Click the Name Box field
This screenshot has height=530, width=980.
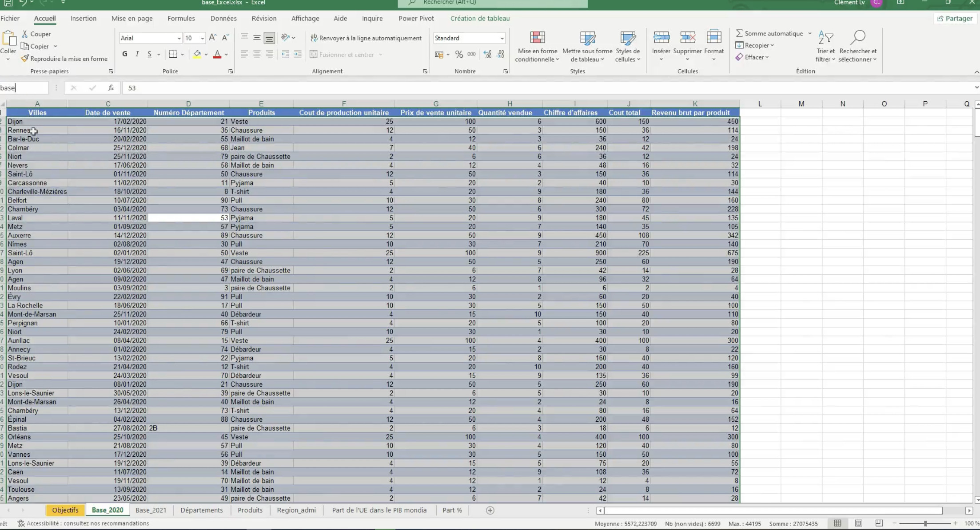point(24,88)
